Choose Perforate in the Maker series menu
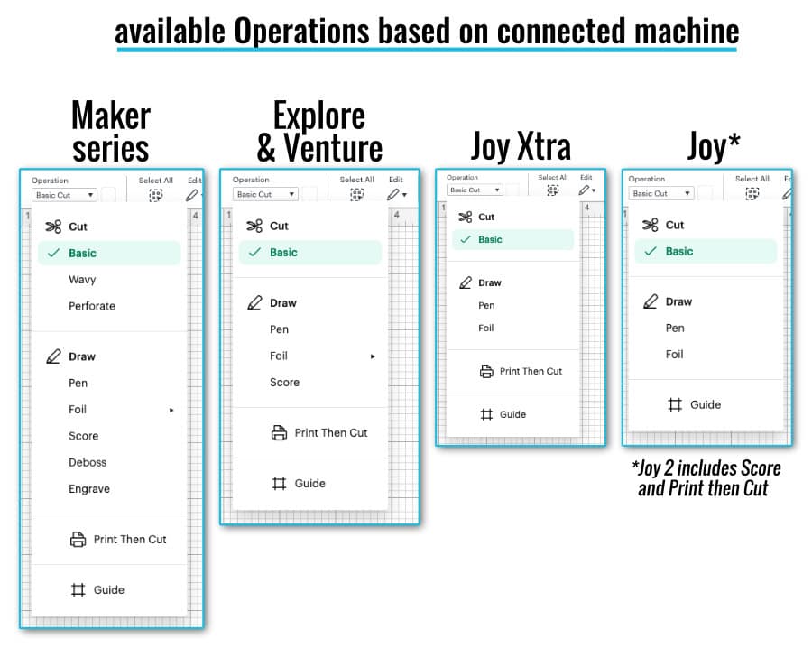 (x=92, y=306)
